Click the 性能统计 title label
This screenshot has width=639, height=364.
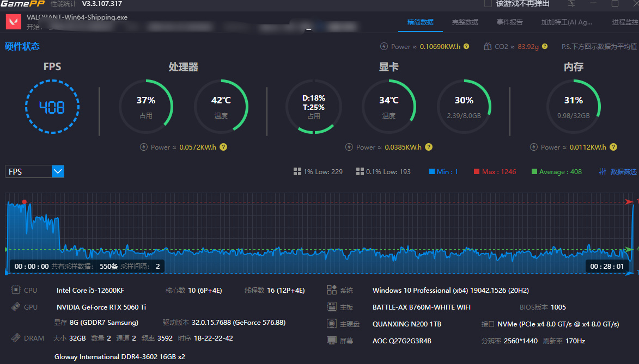point(64,4)
